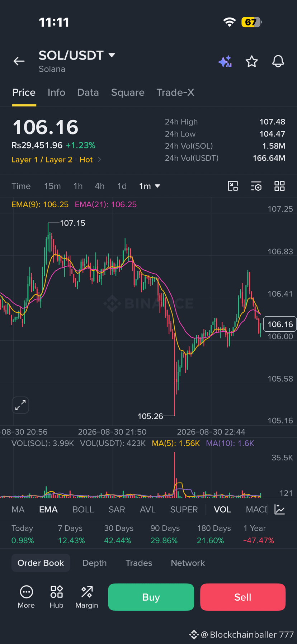Select the 15m chart interval

pyautogui.click(x=52, y=186)
